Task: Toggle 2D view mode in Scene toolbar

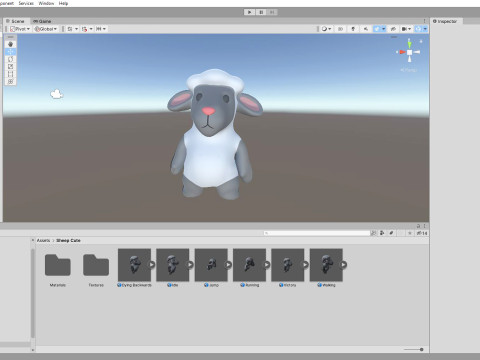Action: (x=340, y=29)
